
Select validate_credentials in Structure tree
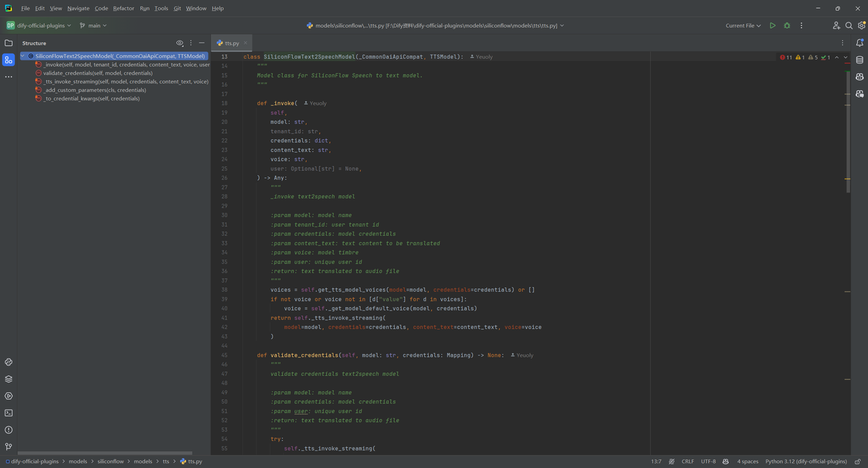pyautogui.click(x=98, y=73)
